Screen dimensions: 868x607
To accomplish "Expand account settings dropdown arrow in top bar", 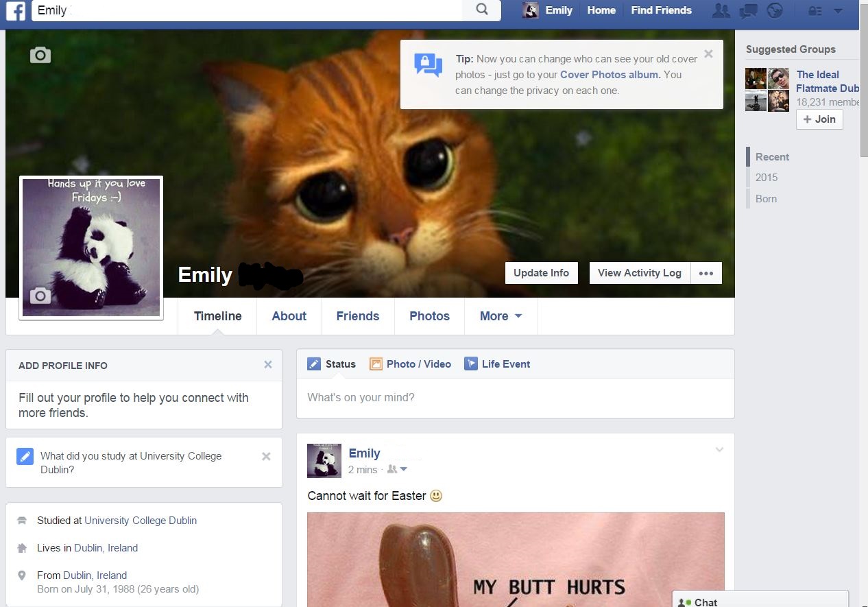I will click(x=838, y=11).
